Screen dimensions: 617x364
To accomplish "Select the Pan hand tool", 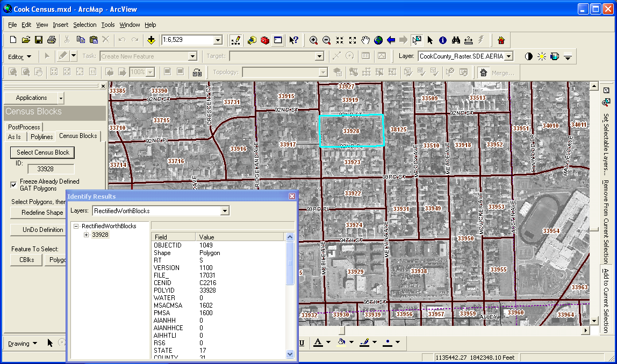I will pos(365,40).
